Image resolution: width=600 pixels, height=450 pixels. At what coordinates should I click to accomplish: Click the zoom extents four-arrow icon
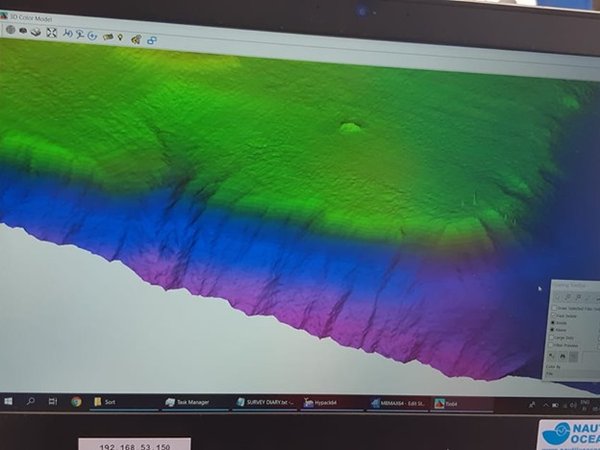click(x=51, y=33)
